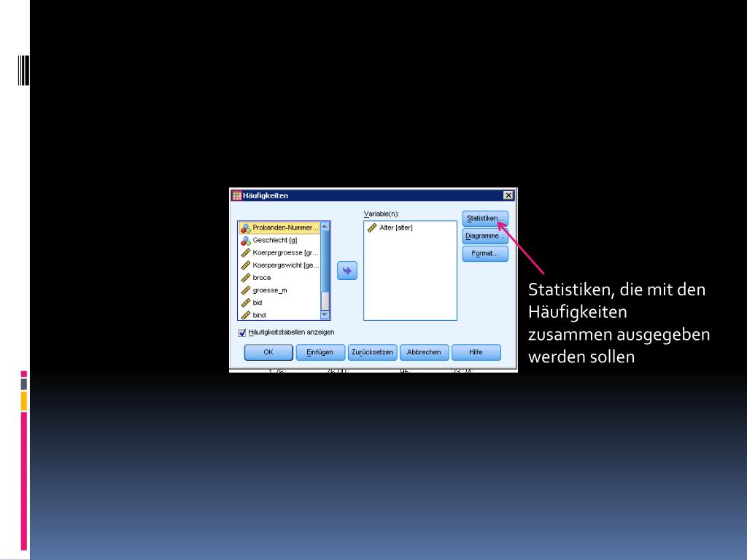Viewport: 747px width, 560px height.
Task: Click the nominal icon beside Geschlecht
Action: pos(245,241)
